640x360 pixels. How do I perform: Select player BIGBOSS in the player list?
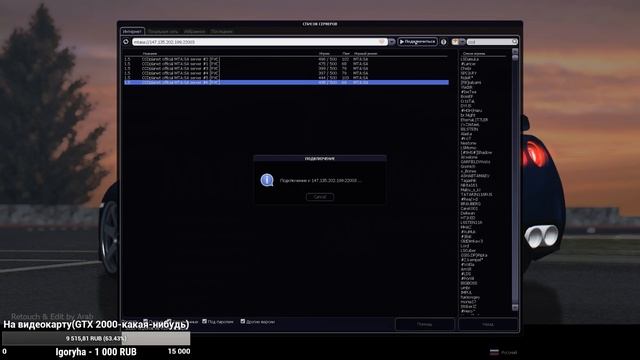(x=469, y=283)
